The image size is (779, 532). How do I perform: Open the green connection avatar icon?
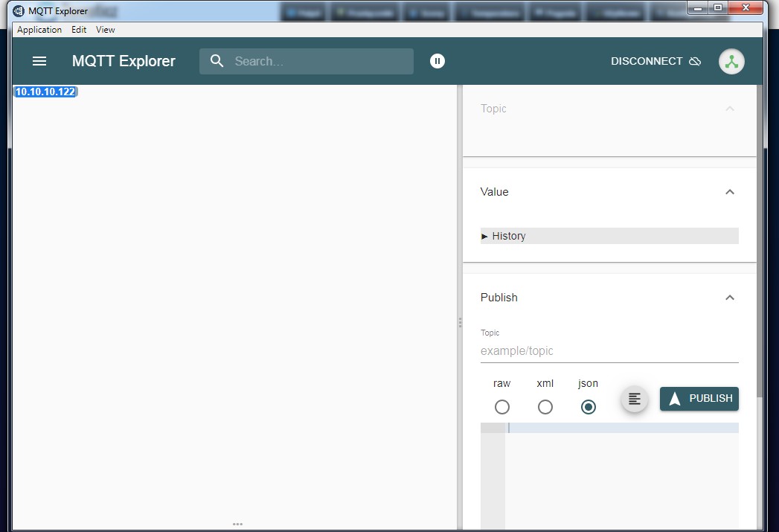click(731, 62)
